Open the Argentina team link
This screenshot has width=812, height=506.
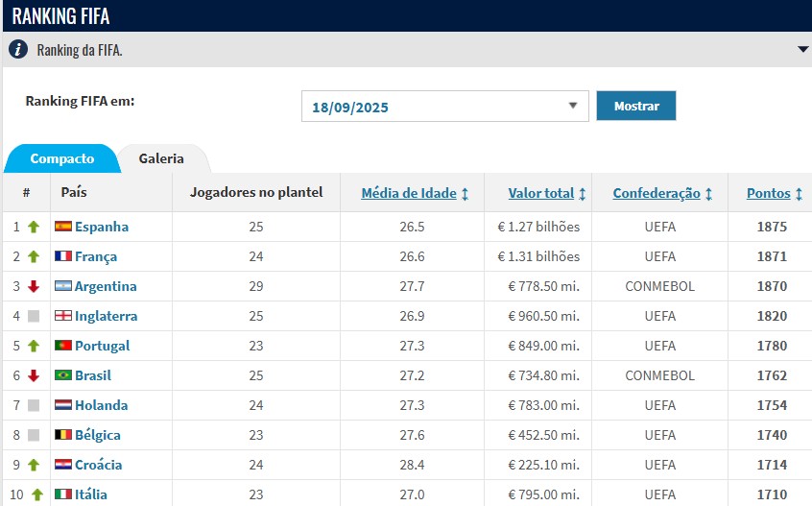click(x=106, y=286)
